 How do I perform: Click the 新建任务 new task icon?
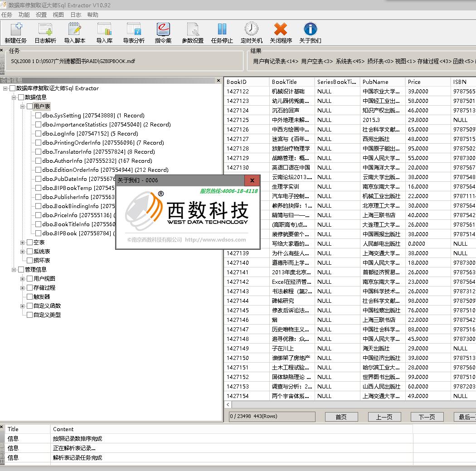pos(16,29)
